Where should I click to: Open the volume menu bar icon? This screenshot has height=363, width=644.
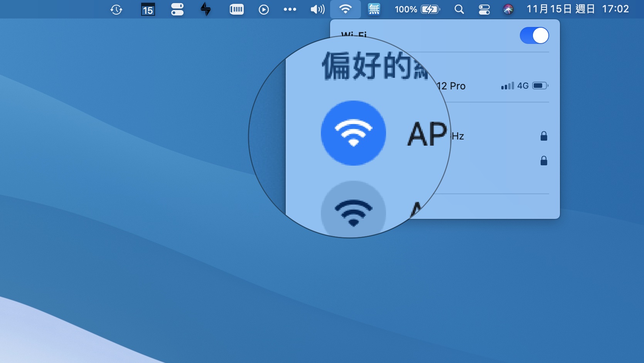317,9
